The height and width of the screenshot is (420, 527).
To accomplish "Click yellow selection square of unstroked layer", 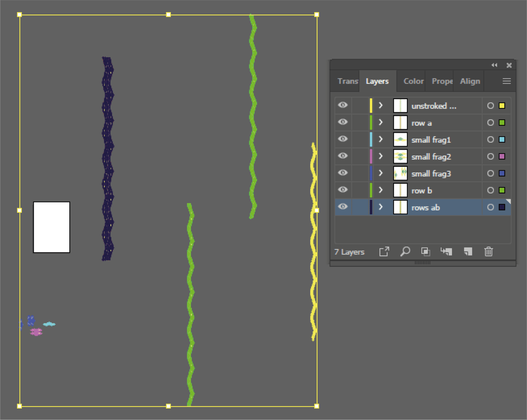I will [502, 105].
